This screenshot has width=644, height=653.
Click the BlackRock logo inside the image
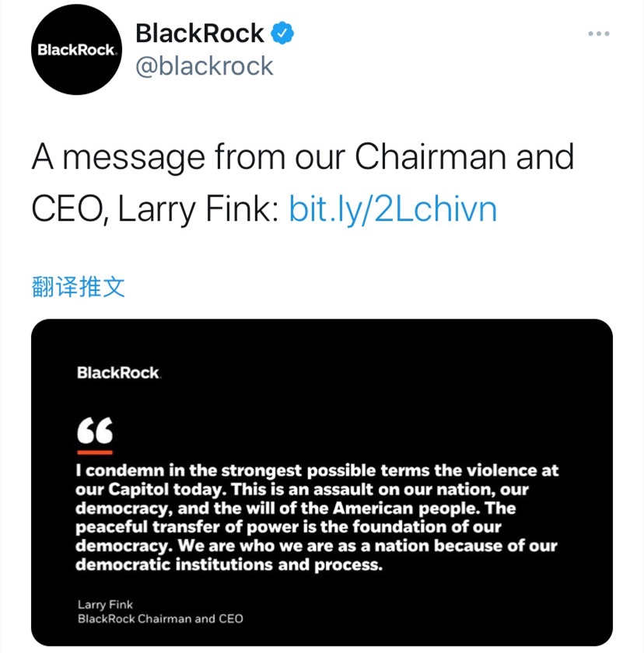click(118, 373)
